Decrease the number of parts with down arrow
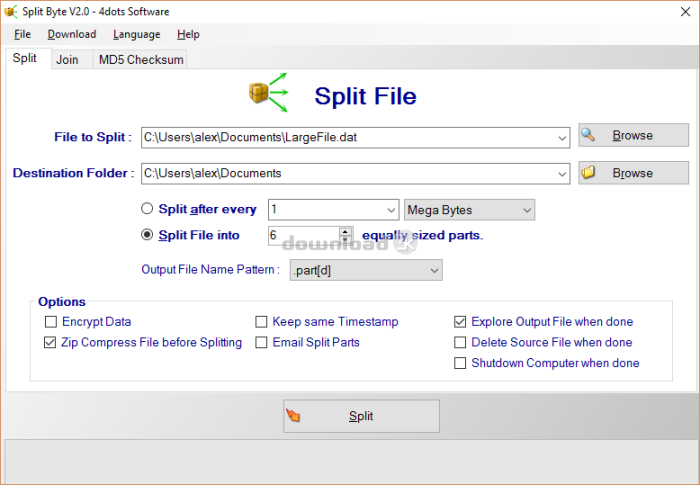The width and height of the screenshot is (700, 485). point(345,239)
